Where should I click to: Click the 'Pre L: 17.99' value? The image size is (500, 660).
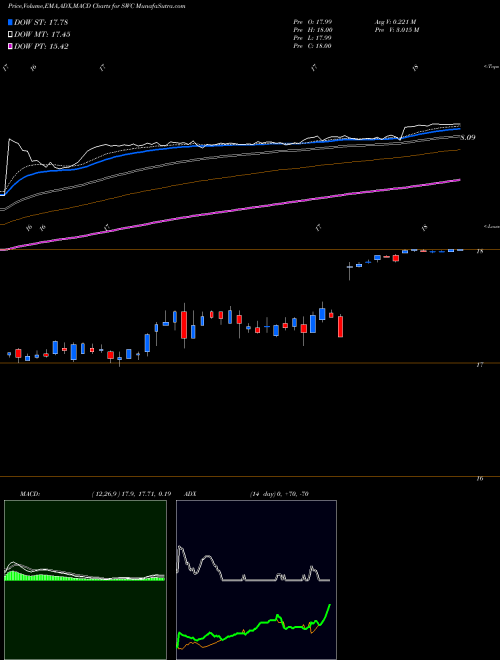(x=313, y=38)
